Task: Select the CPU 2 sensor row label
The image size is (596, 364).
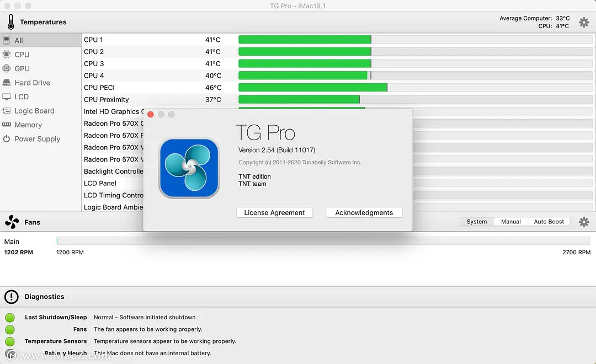Action: 93,52
